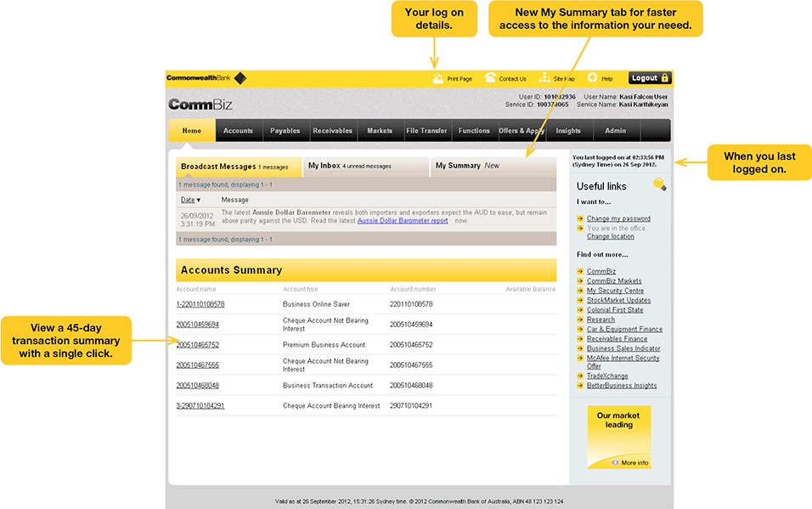Open the Markets menu
The width and height of the screenshot is (812, 509).
[x=380, y=131]
